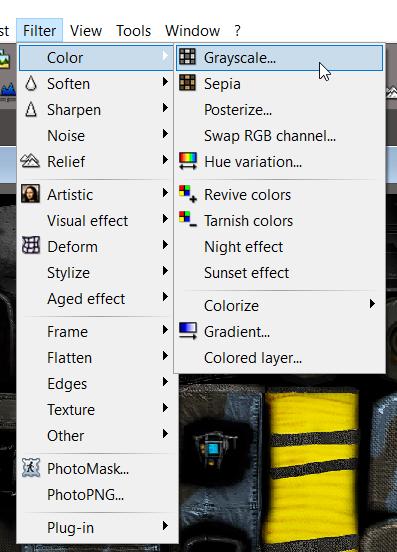This screenshot has height=552, width=397.
Task: Open Hue variation rainbow icon
Action: click(188, 161)
